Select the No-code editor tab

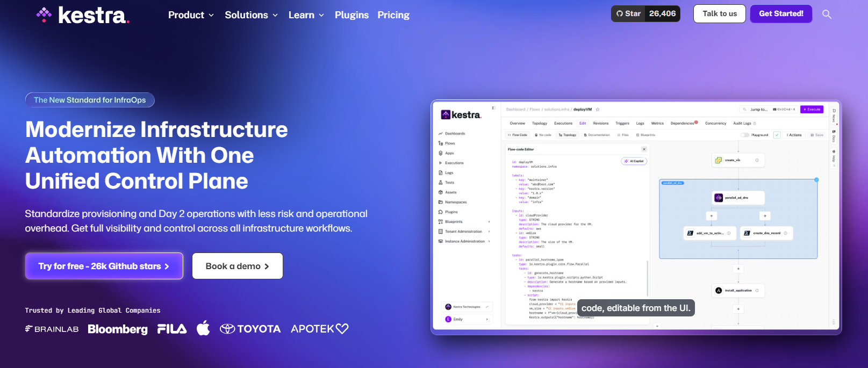[543, 135]
